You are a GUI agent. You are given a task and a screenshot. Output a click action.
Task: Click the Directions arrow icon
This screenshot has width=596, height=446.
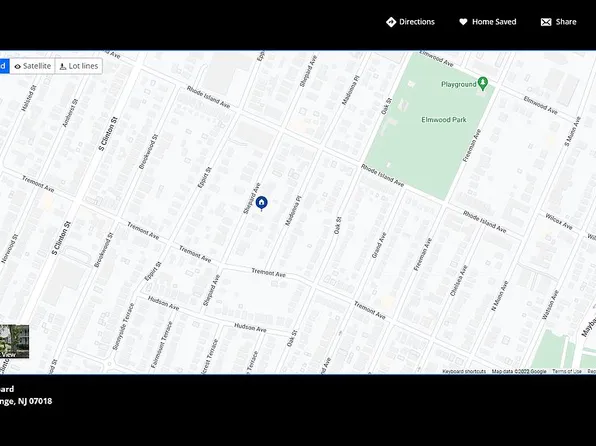pos(391,22)
